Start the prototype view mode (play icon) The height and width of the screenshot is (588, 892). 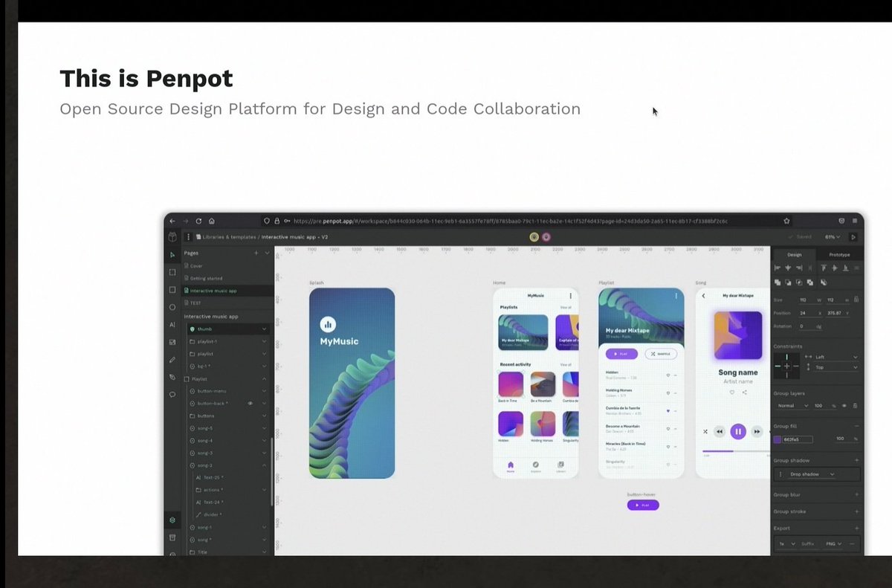(x=853, y=237)
